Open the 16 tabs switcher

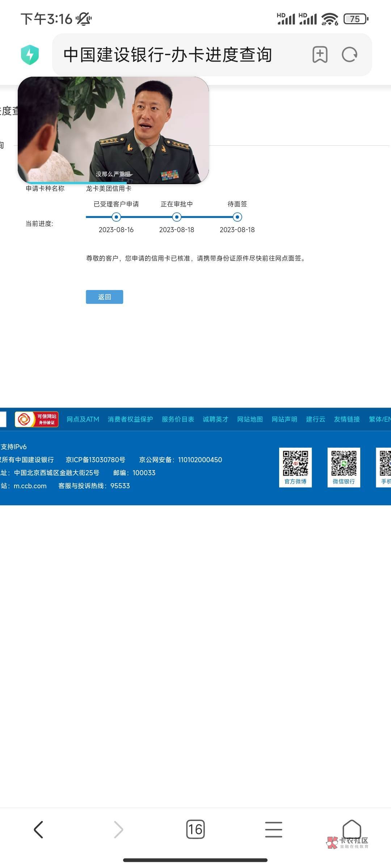[x=195, y=829]
